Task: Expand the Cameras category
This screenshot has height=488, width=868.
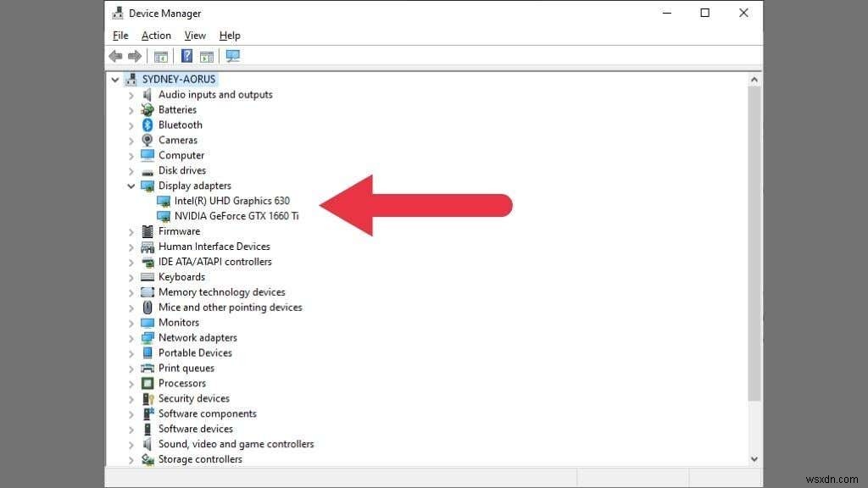Action: point(131,141)
